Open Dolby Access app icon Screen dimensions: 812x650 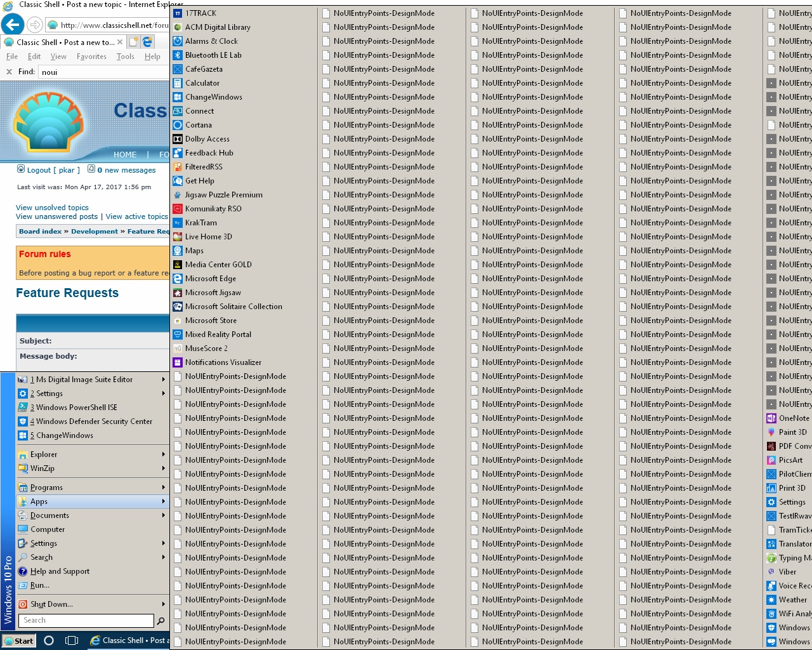pyautogui.click(x=178, y=139)
